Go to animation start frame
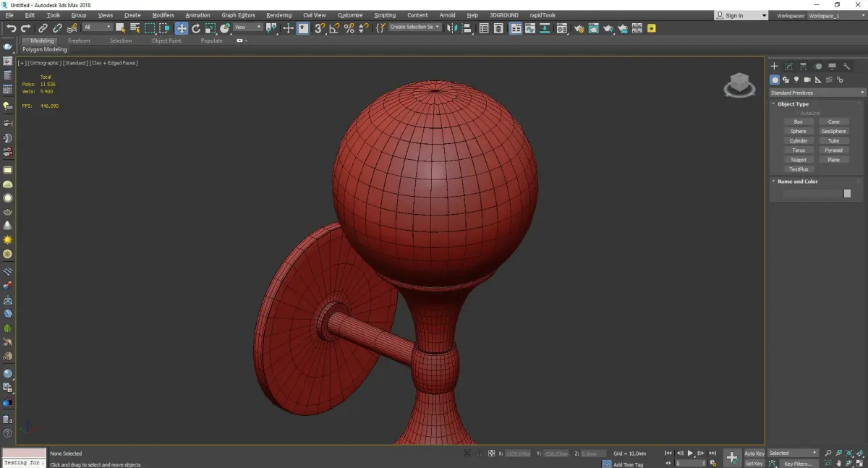This screenshot has width=868, height=468. click(x=669, y=454)
